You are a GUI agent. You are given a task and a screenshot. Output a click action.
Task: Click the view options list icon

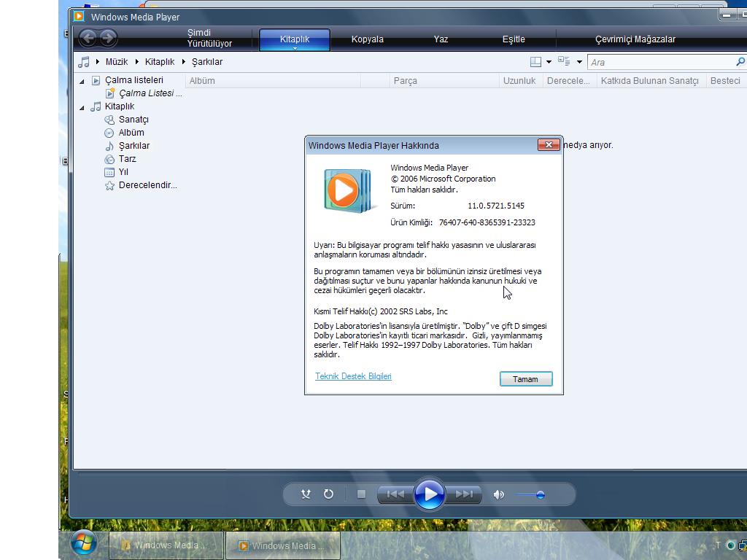tap(564, 61)
